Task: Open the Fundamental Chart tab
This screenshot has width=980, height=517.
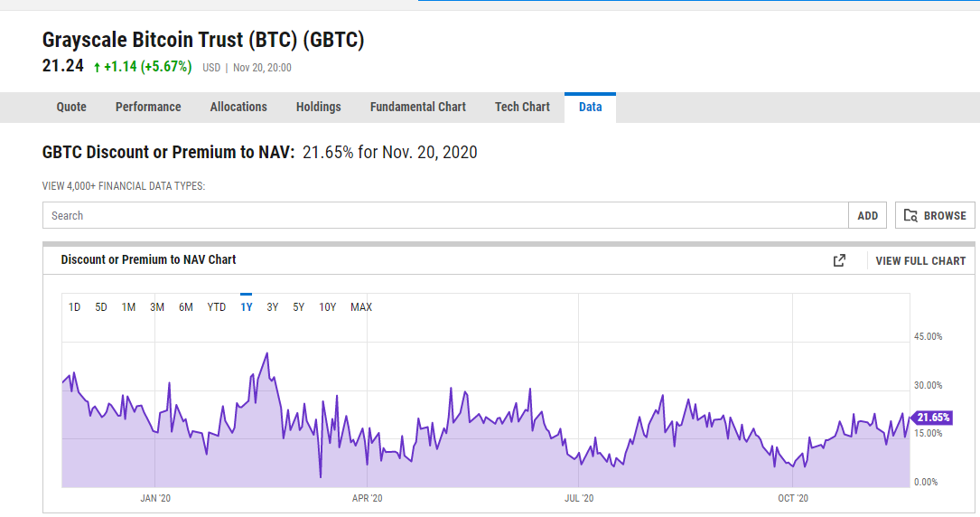Action: click(418, 107)
